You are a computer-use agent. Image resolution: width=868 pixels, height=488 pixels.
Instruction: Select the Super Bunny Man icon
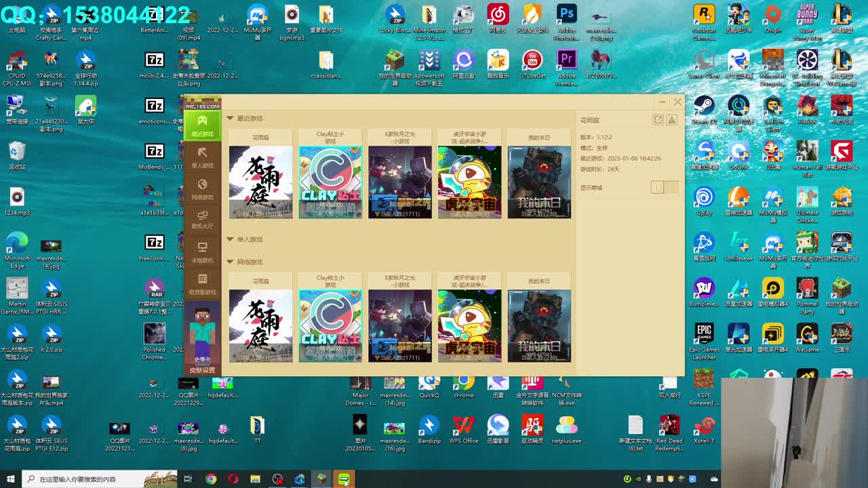(807, 22)
